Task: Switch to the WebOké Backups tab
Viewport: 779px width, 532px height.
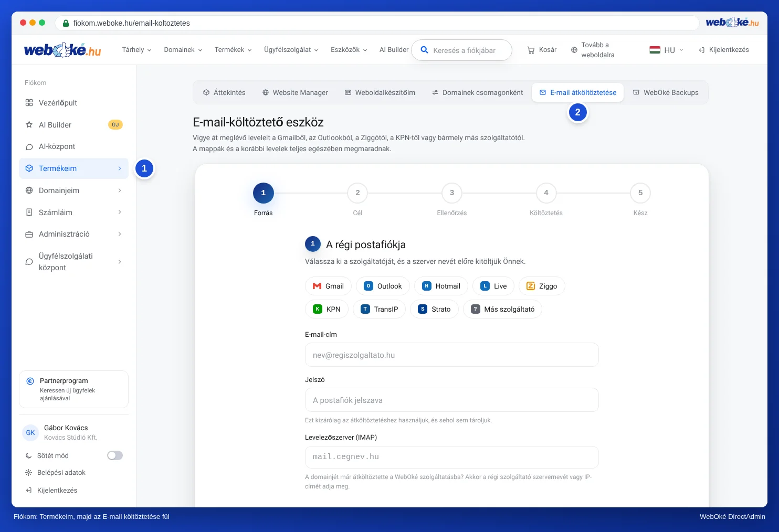Action: pos(666,92)
